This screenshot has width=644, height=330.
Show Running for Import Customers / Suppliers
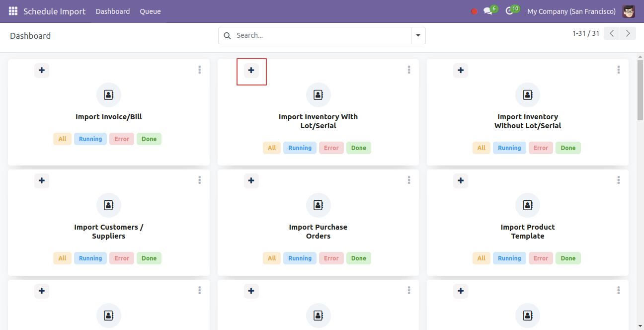click(90, 258)
